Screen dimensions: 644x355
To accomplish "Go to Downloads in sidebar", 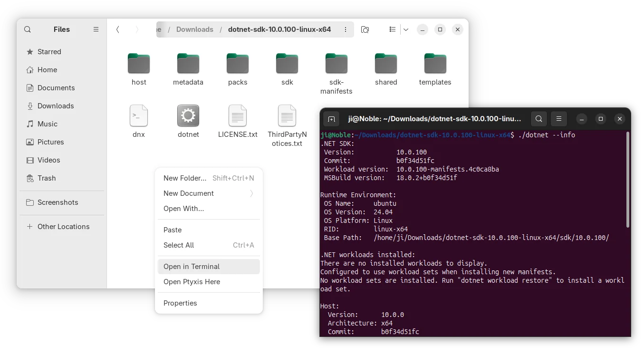I will point(56,106).
